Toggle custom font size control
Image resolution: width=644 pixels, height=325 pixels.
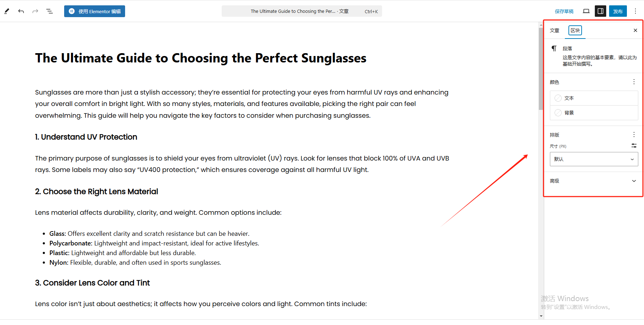point(634,146)
